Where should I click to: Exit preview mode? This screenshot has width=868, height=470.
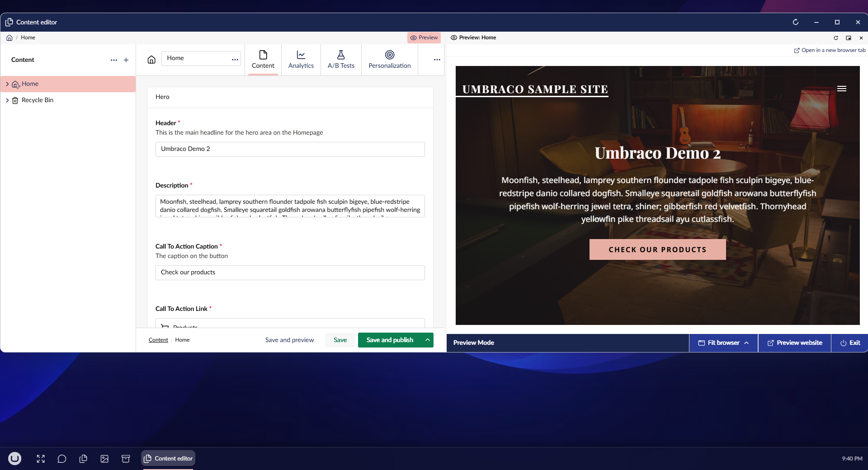tap(850, 343)
